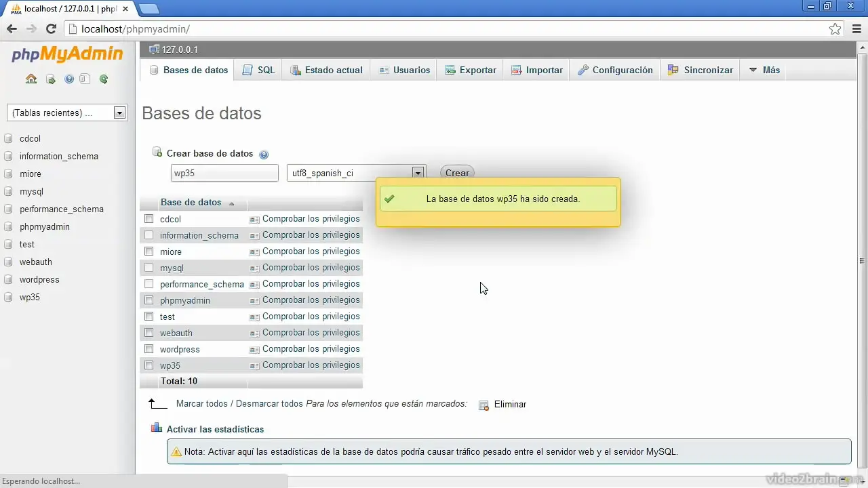868x488 pixels.
Task: Click the sidebar database icon for wordpress
Action: (8, 280)
